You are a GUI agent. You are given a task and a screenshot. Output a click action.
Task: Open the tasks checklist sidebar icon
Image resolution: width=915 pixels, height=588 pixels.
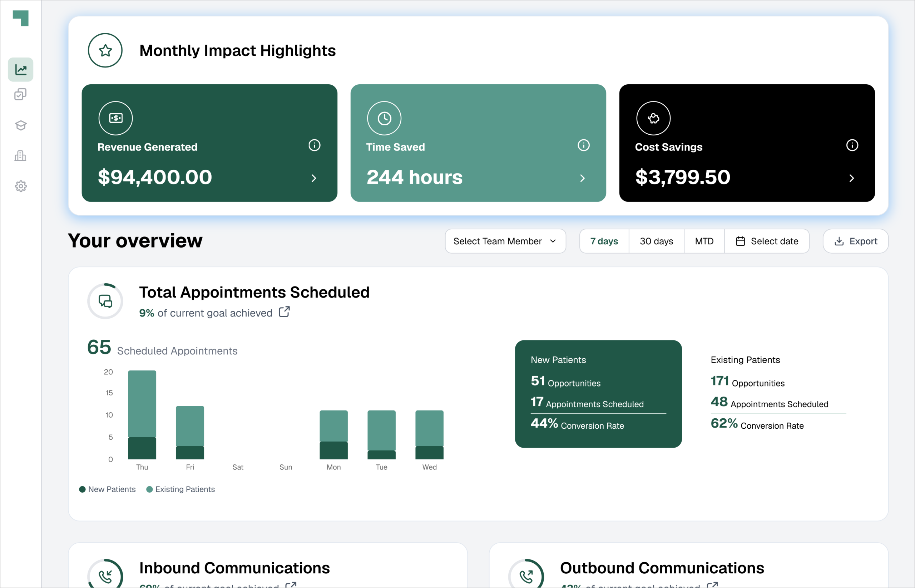[x=21, y=94]
